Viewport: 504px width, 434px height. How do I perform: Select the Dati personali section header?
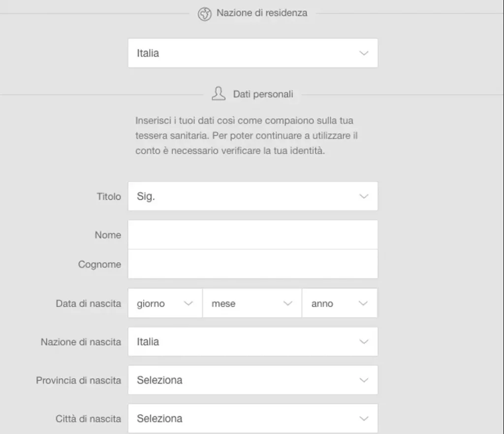[263, 93]
